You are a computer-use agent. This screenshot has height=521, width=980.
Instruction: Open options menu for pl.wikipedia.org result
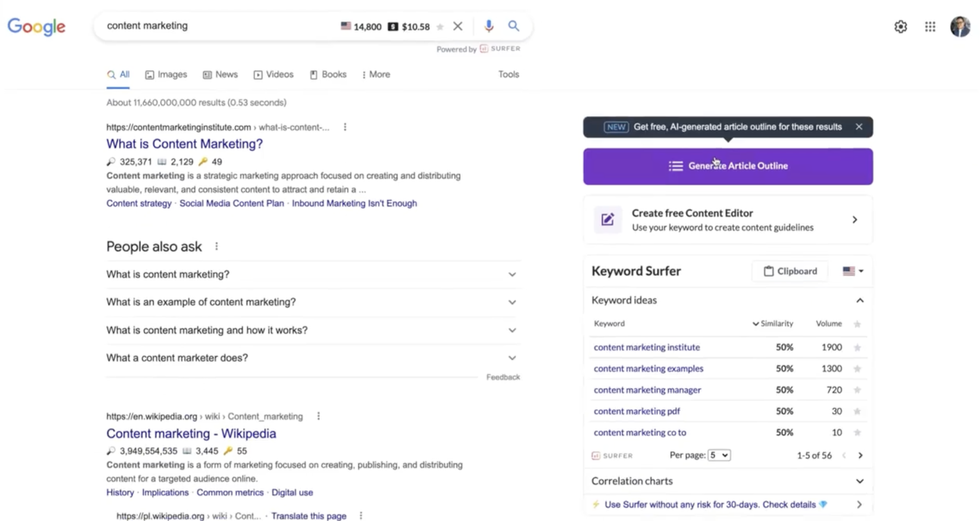tap(361, 516)
